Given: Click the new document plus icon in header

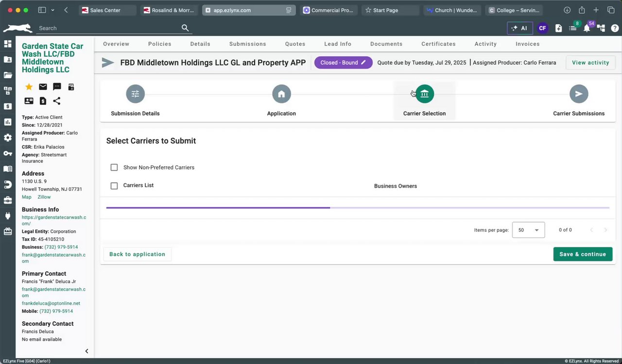Looking at the screenshot, I should click(558, 28).
